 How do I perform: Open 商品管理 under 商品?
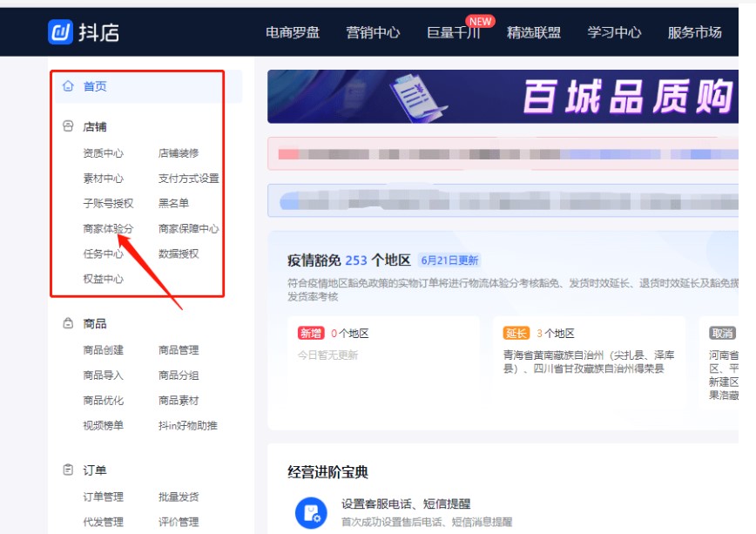[x=179, y=349]
